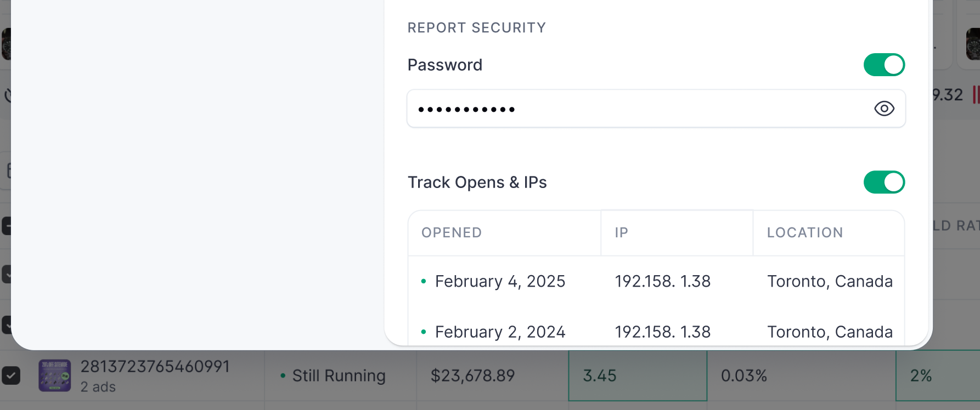
Task: Click the purple ad thumbnail for 2813723765460991
Action: point(54,375)
